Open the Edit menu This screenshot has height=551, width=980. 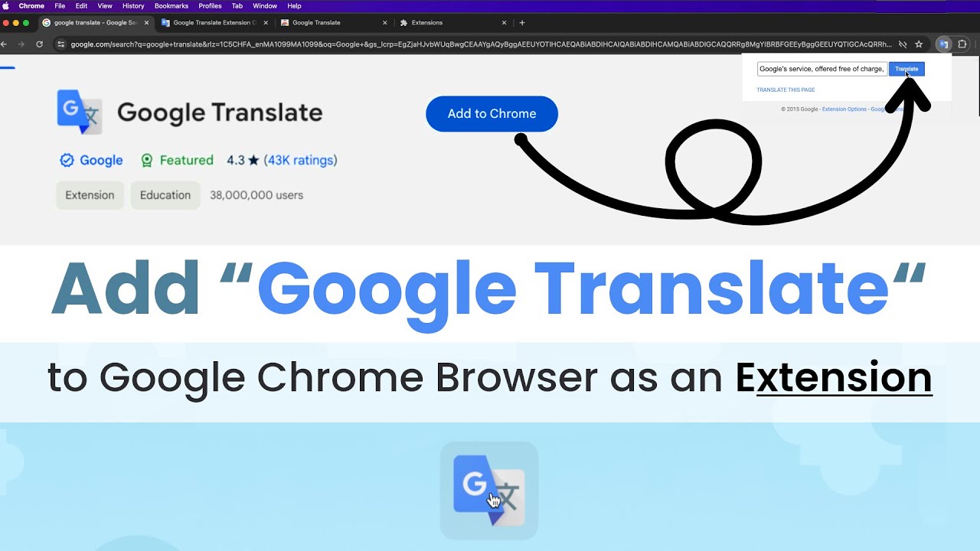[81, 6]
